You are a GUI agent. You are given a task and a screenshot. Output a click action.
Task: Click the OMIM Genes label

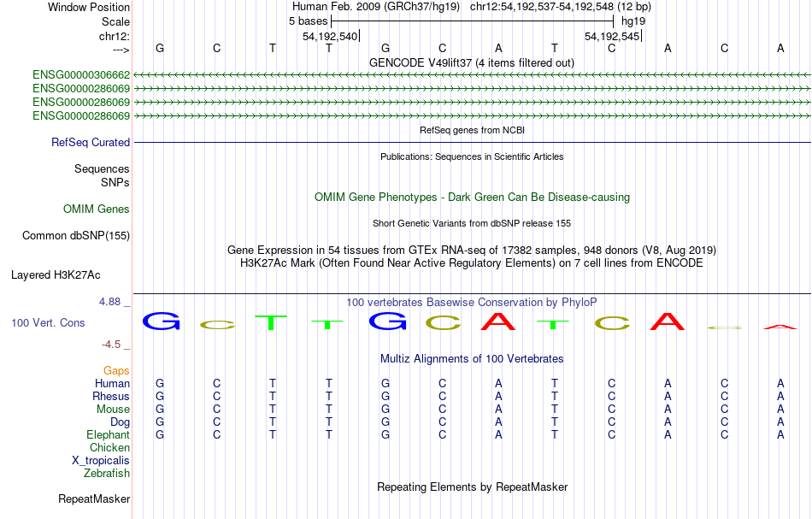[97, 209]
